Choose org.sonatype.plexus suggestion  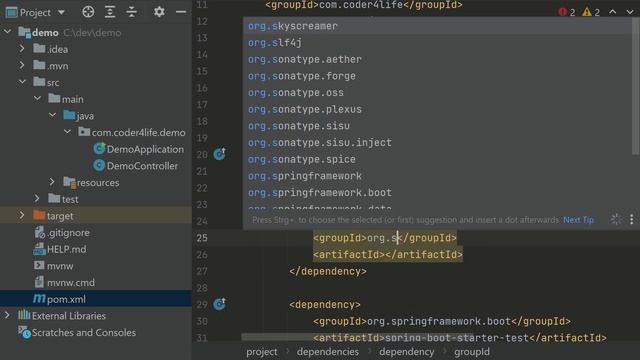[437, 109]
